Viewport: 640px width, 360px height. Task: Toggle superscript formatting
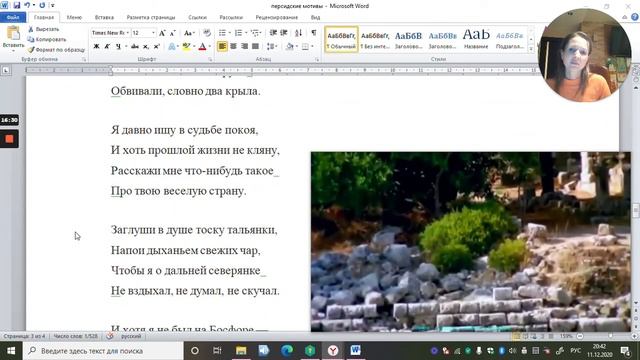click(x=156, y=47)
